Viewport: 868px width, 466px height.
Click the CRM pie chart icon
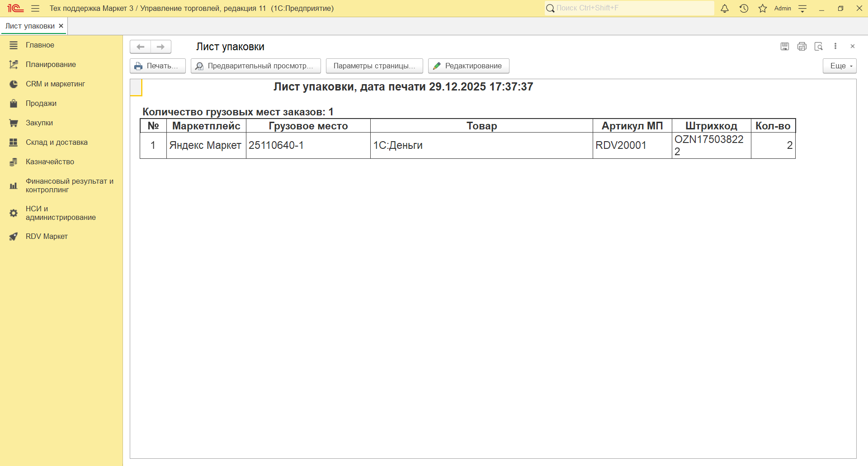[14, 84]
